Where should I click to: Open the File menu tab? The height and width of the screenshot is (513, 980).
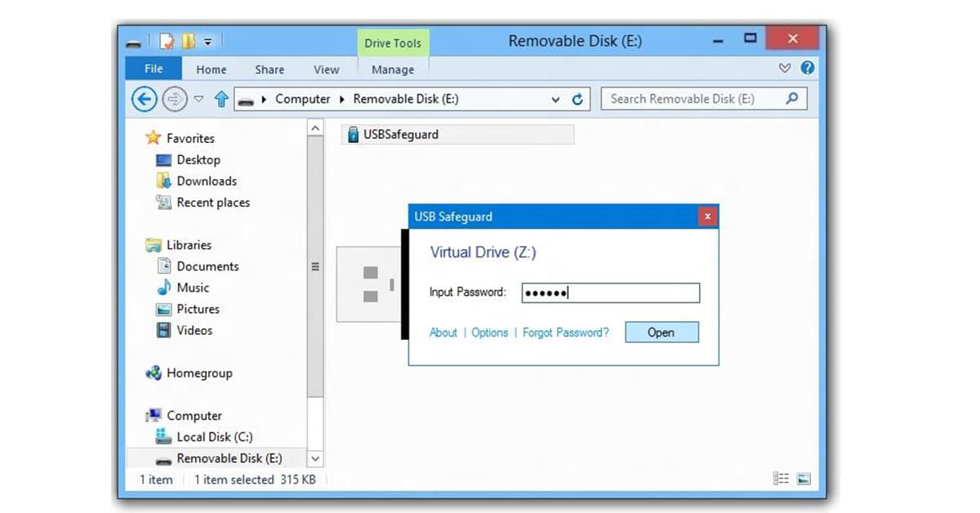click(153, 69)
